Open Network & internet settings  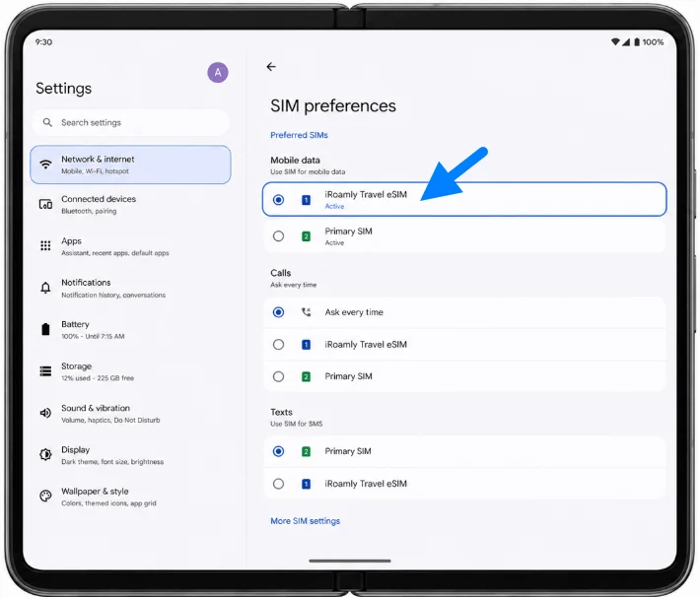pyautogui.click(x=130, y=165)
